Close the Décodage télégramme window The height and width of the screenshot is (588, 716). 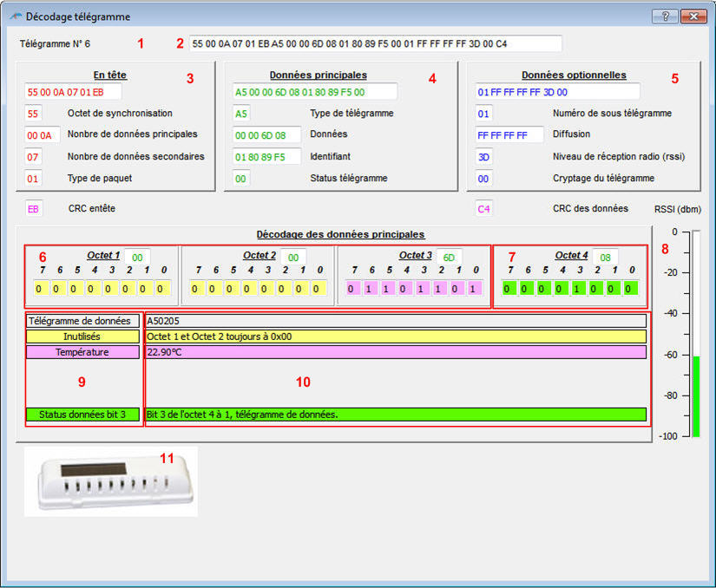pyautogui.click(x=693, y=16)
